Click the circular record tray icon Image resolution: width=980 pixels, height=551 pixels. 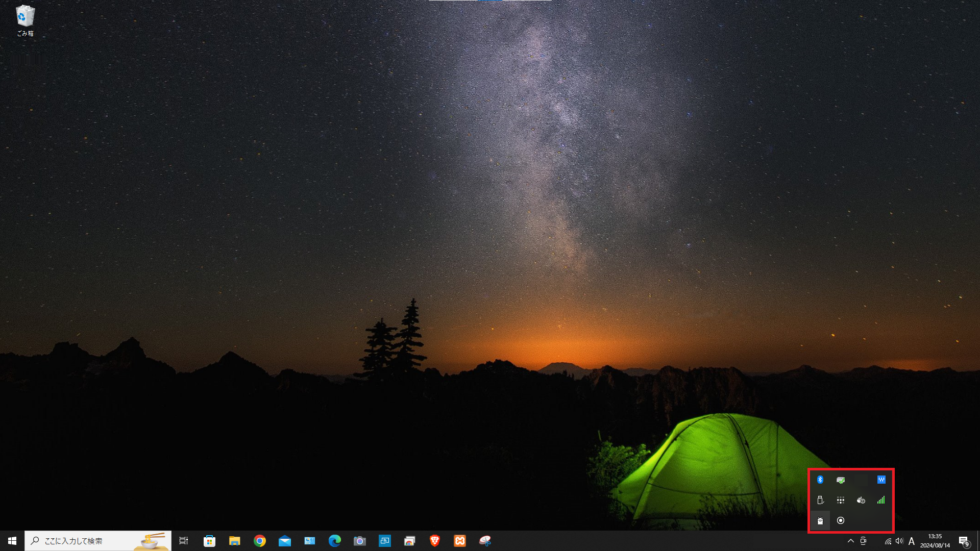[x=841, y=520]
